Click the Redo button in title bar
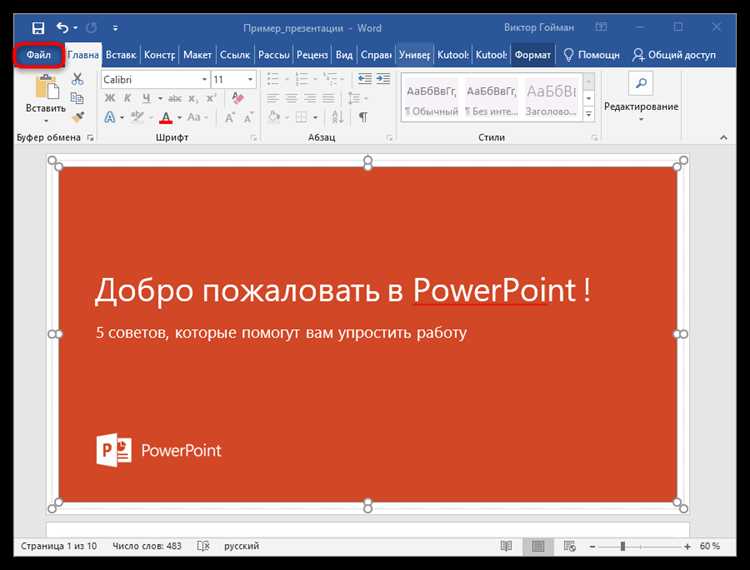Image resolution: width=750 pixels, height=570 pixels. (91, 28)
